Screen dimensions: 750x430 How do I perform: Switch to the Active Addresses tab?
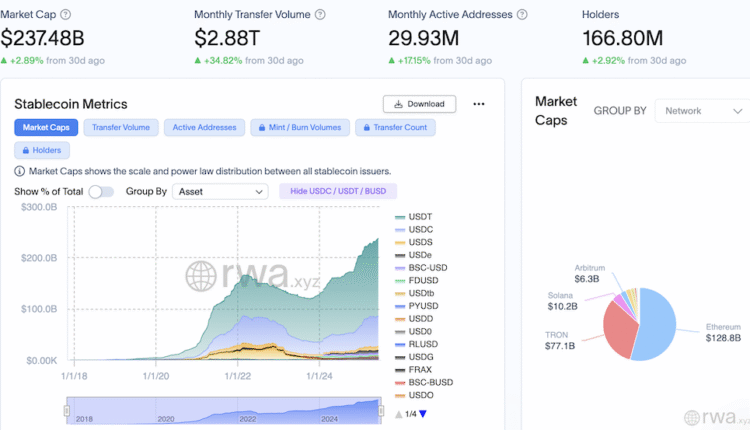coord(204,128)
